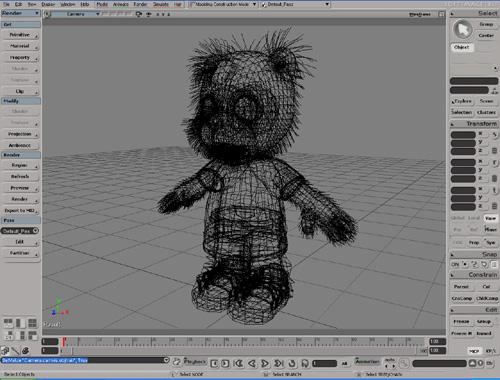
Task: Maximize viewport using corner icon
Action: [x=441, y=14]
